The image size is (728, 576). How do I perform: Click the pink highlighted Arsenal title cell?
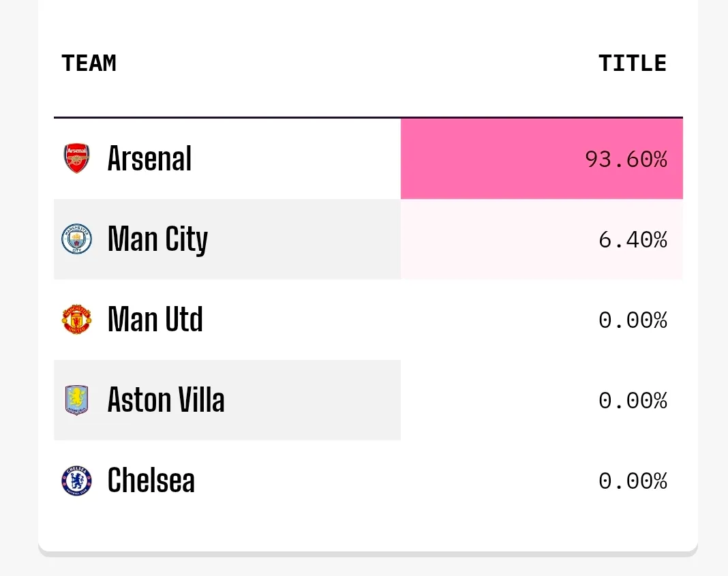[491, 160]
